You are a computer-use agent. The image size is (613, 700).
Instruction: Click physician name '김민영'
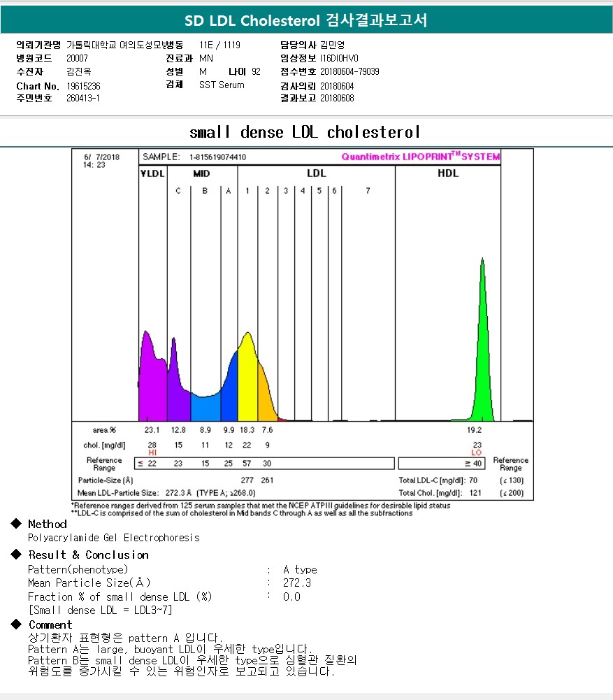333,45
